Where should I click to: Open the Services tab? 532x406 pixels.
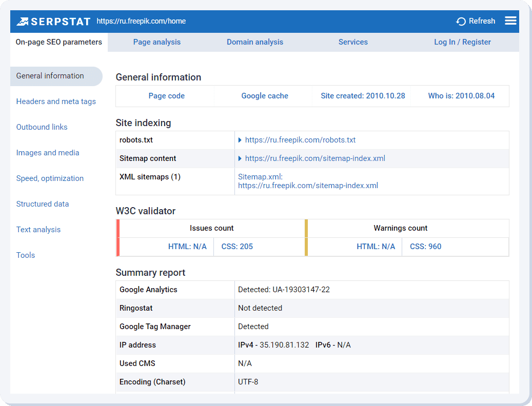353,42
